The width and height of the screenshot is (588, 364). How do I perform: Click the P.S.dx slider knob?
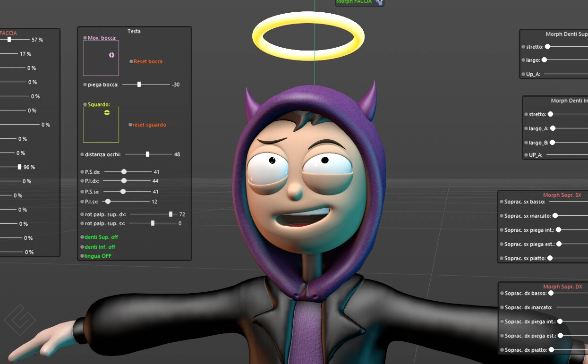[124, 172]
